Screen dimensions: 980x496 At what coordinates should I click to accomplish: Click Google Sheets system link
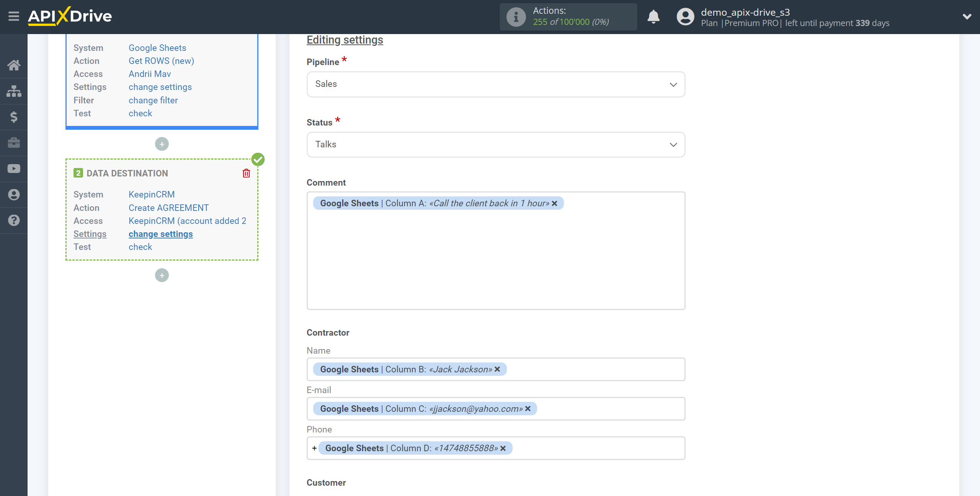157,48
